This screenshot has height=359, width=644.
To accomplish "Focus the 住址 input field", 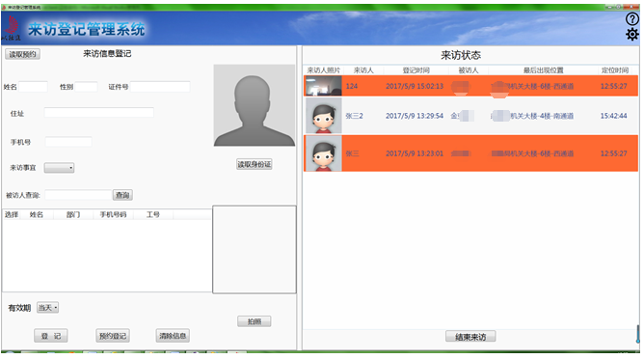I will click(x=99, y=113).
